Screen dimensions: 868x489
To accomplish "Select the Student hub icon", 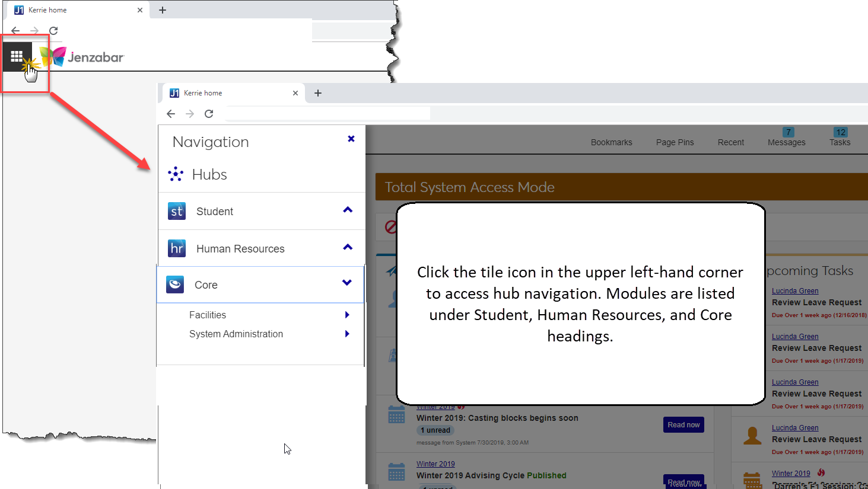I will [176, 211].
